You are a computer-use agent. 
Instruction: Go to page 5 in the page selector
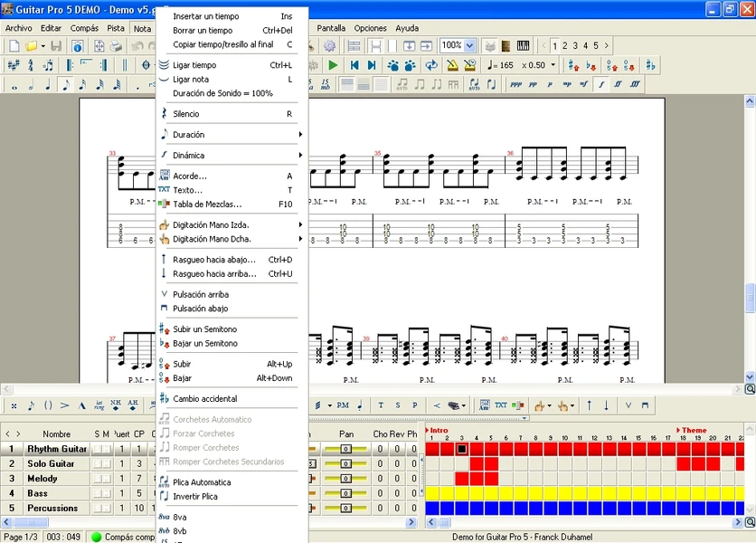(596, 46)
